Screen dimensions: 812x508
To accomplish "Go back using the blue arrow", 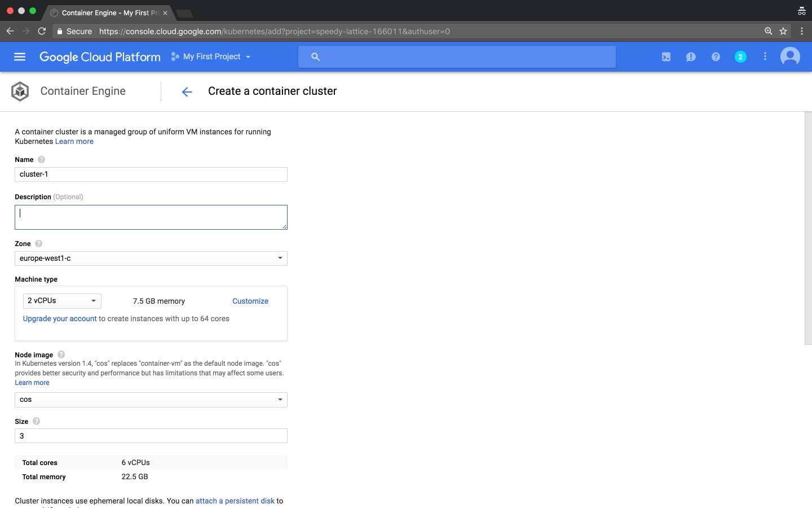I will 187,92.
